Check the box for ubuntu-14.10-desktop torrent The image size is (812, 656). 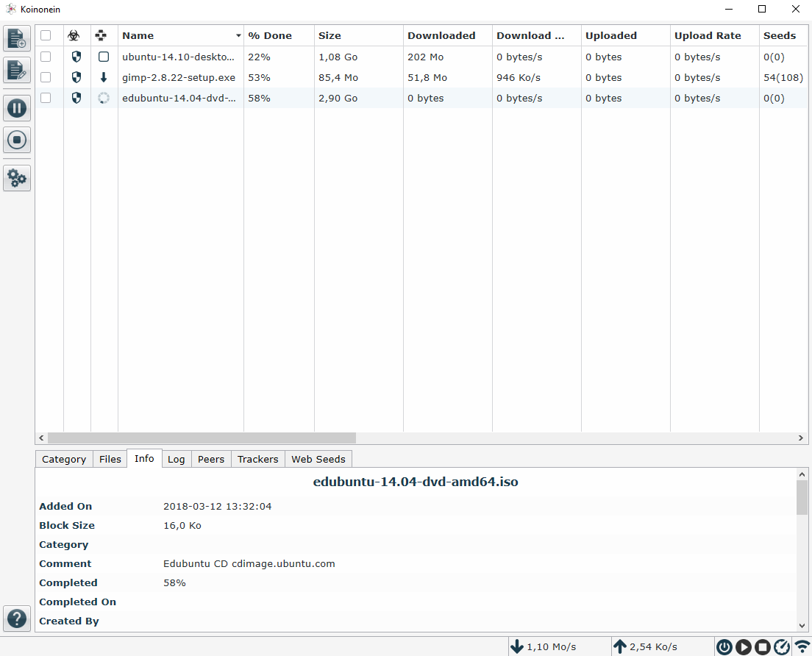click(46, 57)
